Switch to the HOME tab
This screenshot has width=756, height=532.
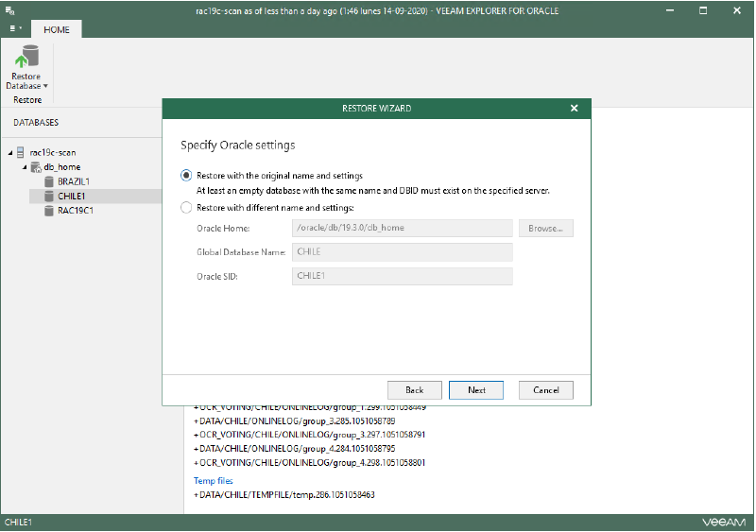57,29
